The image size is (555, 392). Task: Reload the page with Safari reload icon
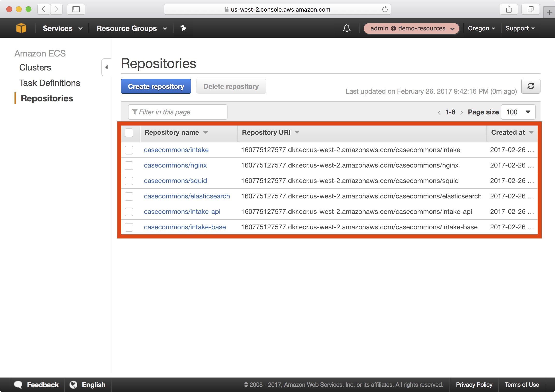385,9
